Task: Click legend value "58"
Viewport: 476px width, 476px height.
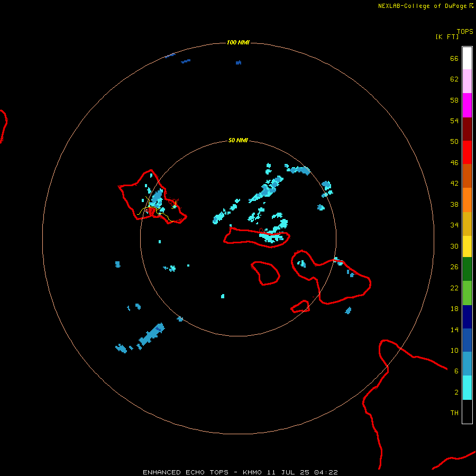Action: [x=454, y=100]
